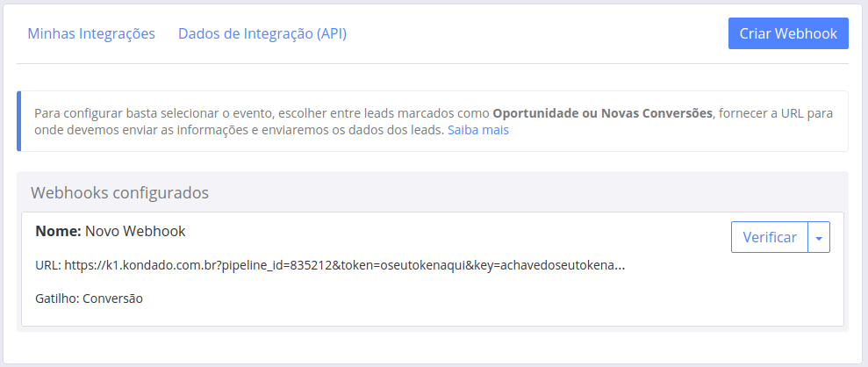Open the Saiba mais link
The height and width of the screenshot is (367, 868).
[477, 131]
